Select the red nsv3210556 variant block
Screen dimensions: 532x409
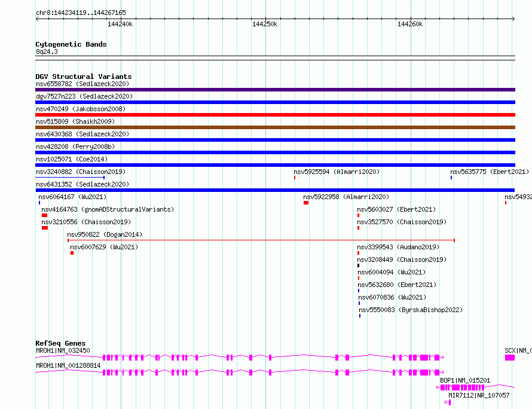click(x=45, y=228)
